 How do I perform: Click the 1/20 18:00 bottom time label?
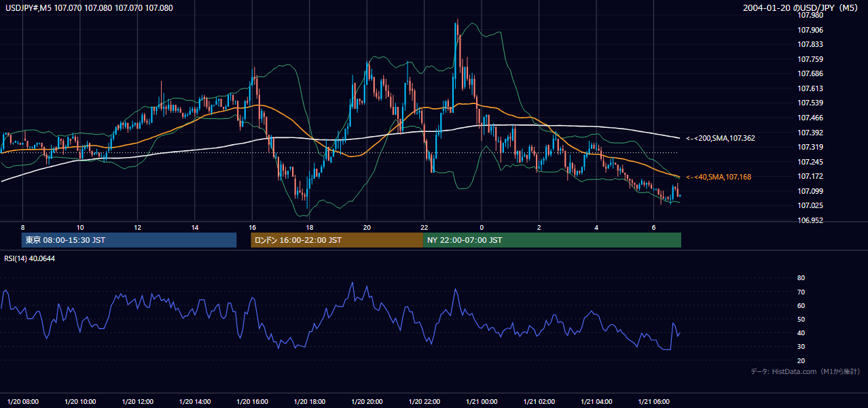point(310,401)
